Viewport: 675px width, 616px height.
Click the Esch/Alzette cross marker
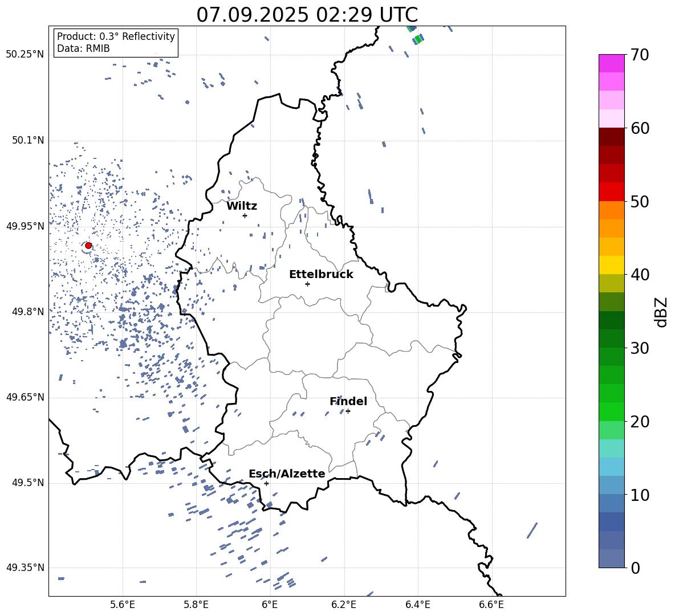point(266,483)
